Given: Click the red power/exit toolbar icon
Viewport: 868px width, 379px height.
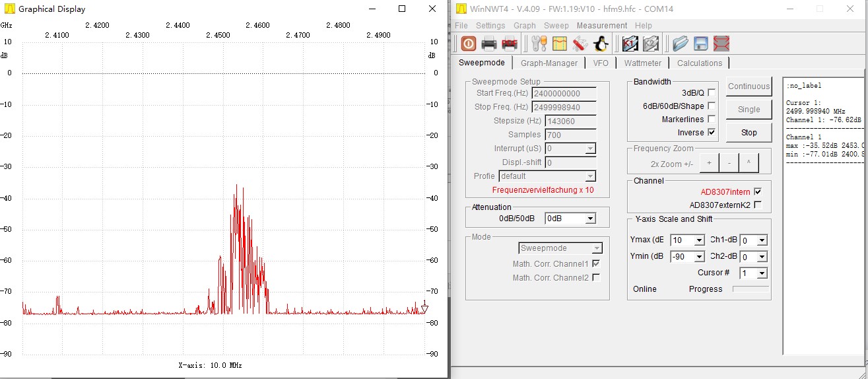Looking at the screenshot, I should coord(469,44).
